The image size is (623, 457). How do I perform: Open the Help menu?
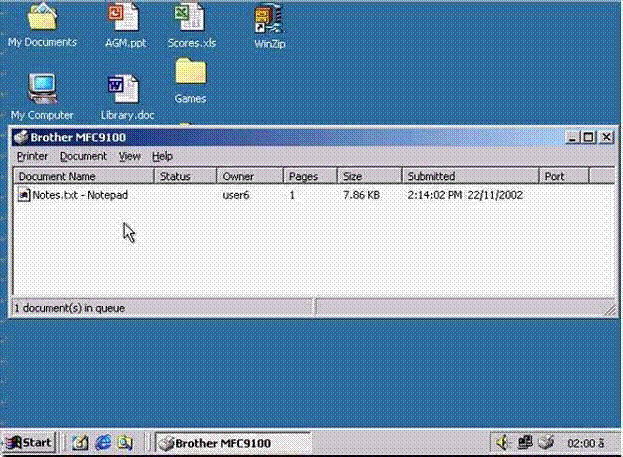(x=162, y=156)
